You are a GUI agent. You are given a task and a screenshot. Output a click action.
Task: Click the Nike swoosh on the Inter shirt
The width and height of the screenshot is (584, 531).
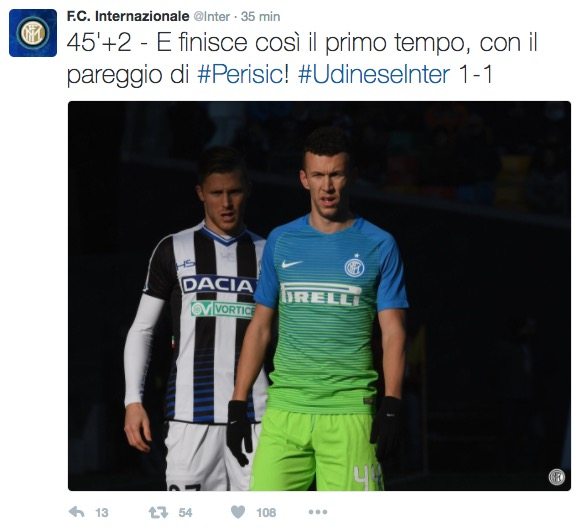(x=292, y=264)
